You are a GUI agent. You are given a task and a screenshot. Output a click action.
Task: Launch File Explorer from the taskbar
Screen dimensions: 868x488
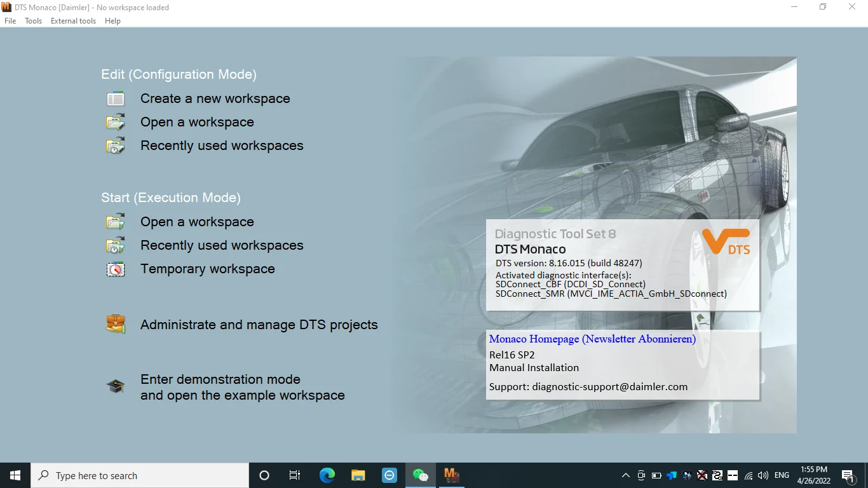(358, 475)
